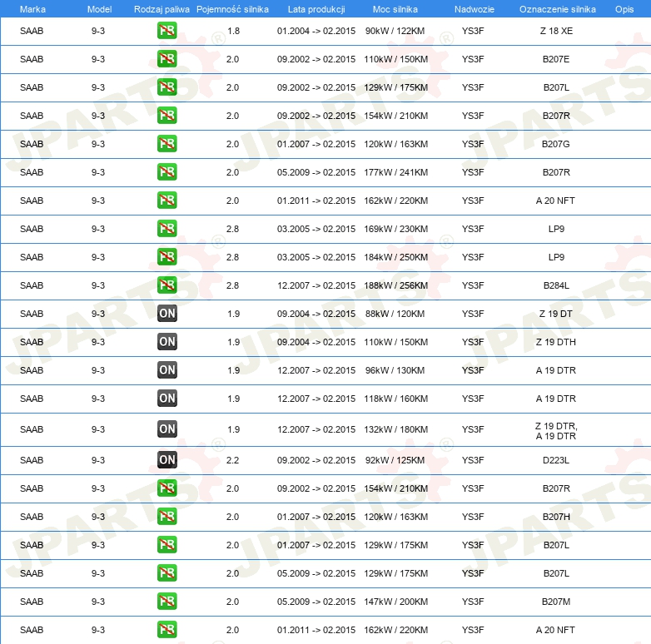This screenshot has height=644, width=651.
Task: Select the Pojemność silnika column header
Action: (232, 9)
